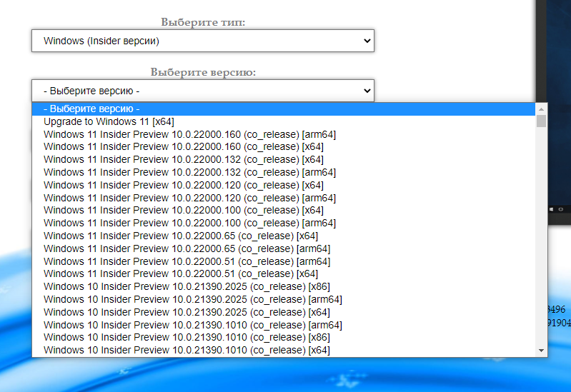
Task: Pick Windows 10 Insider Preview 10.0.21390.1010 [x86]
Action: (283, 337)
